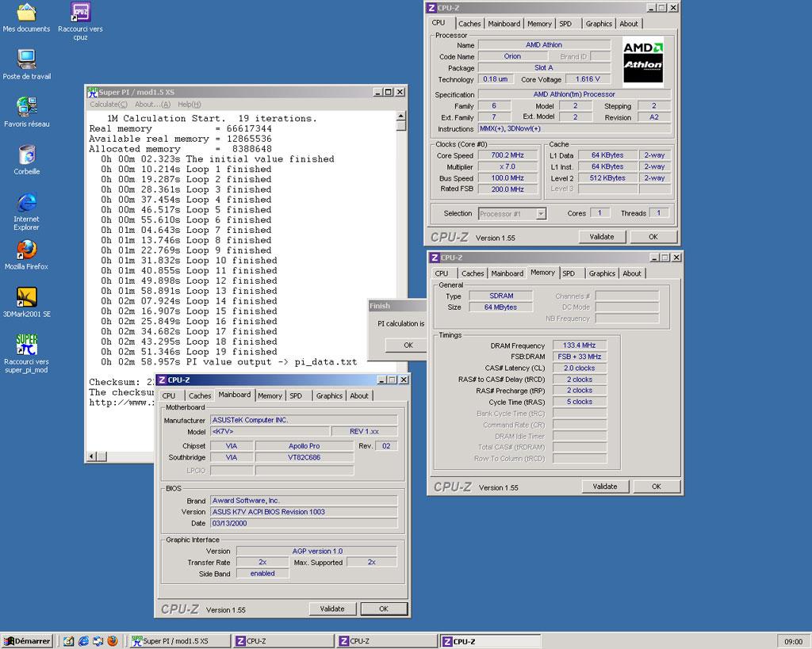Screen dimensions: 812x649
Task: Click CAS# Latency 2.0 clocks value
Action: [x=579, y=368]
